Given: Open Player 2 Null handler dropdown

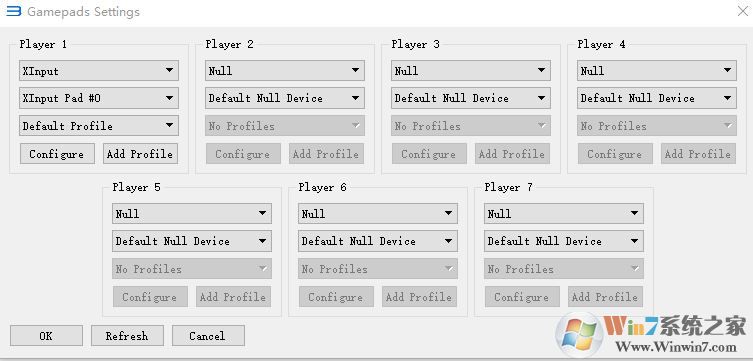Looking at the screenshot, I should (285, 71).
